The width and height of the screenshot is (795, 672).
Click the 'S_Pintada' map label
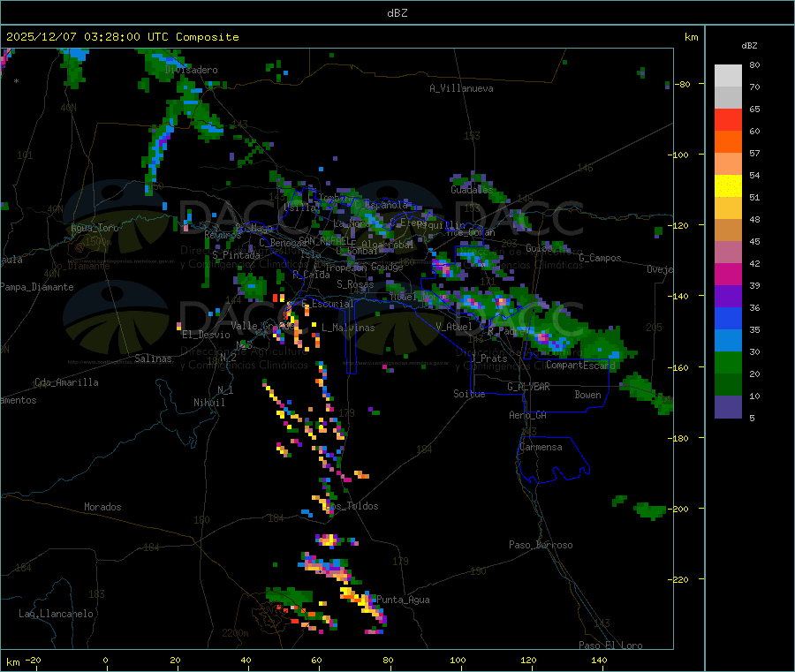pos(236,255)
